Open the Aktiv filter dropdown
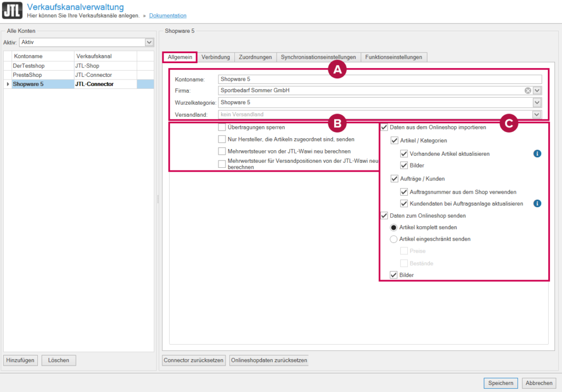 pyautogui.click(x=148, y=42)
